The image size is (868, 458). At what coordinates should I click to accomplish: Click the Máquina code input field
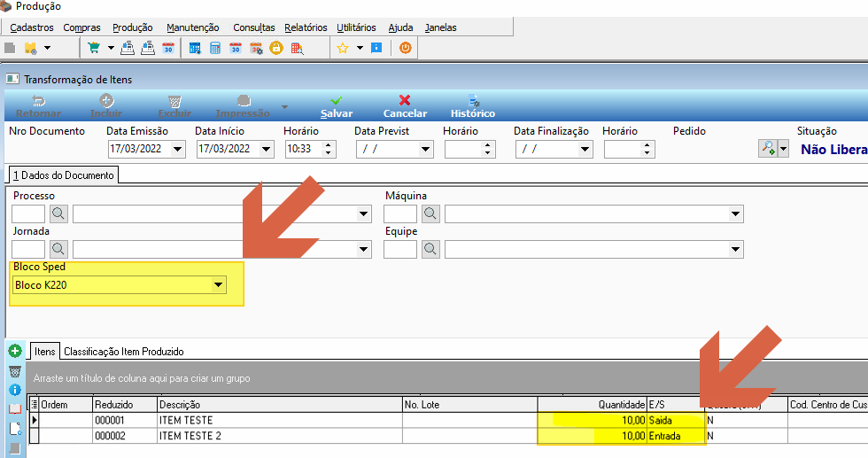(x=400, y=213)
